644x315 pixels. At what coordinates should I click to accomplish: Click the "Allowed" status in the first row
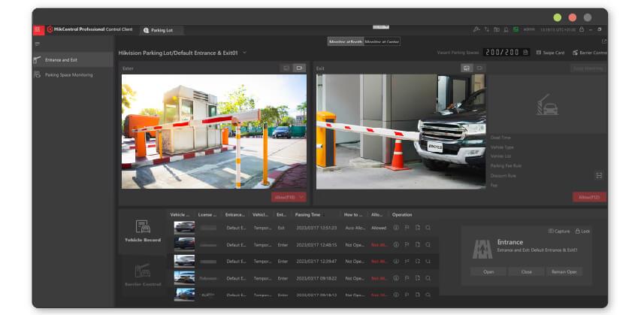pos(379,228)
